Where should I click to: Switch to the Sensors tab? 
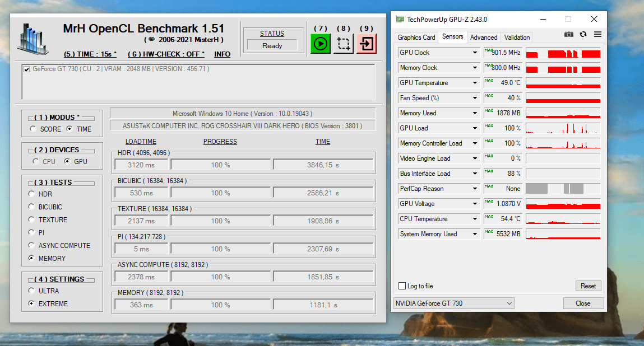point(453,36)
